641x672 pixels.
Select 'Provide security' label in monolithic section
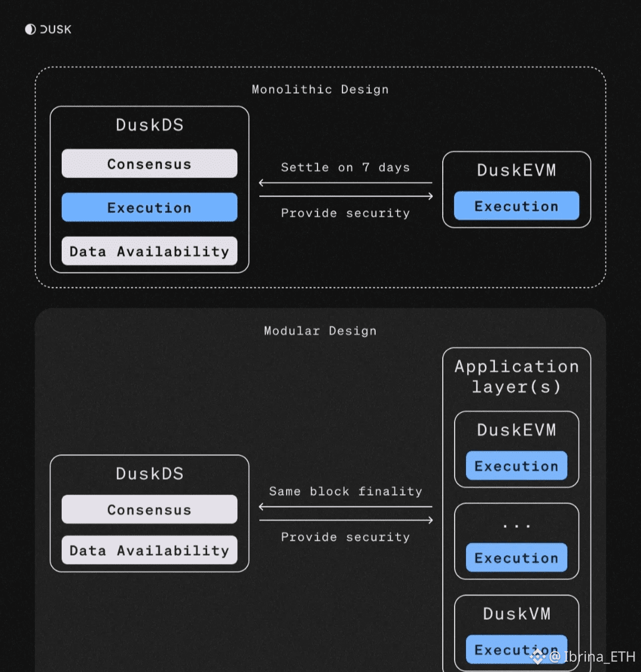(345, 213)
